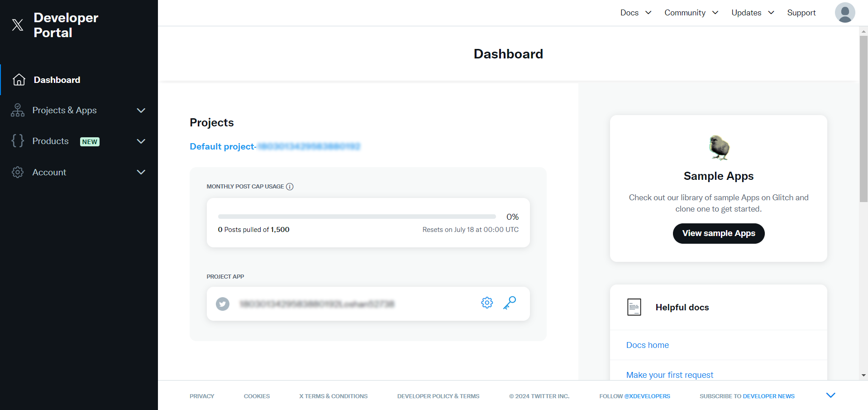Click the Helpful docs document icon
This screenshot has height=410, width=868.
(x=634, y=307)
